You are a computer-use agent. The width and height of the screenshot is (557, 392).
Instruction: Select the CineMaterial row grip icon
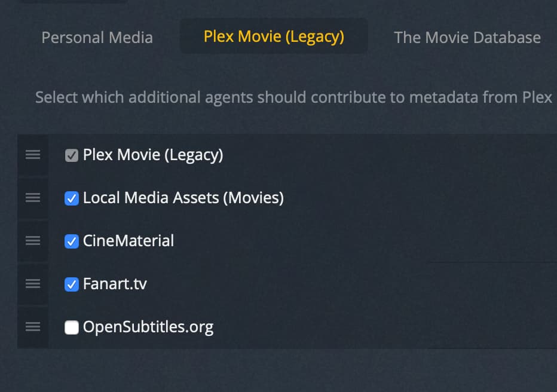click(x=33, y=241)
